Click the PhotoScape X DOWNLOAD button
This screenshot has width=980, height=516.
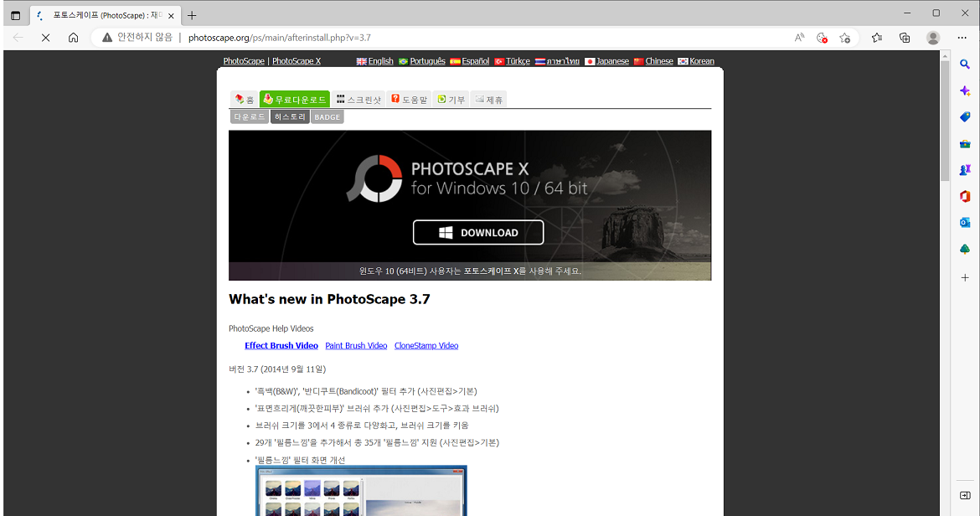478,232
